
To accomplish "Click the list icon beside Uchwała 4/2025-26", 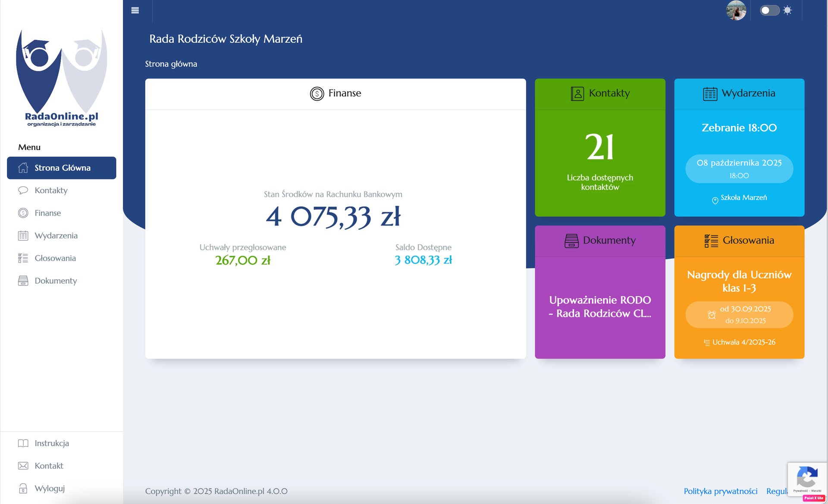I will tap(707, 343).
